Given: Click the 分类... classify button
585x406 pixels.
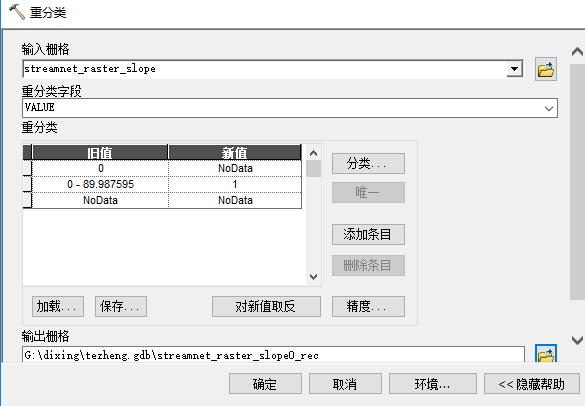Looking at the screenshot, I should click(368, 163).
